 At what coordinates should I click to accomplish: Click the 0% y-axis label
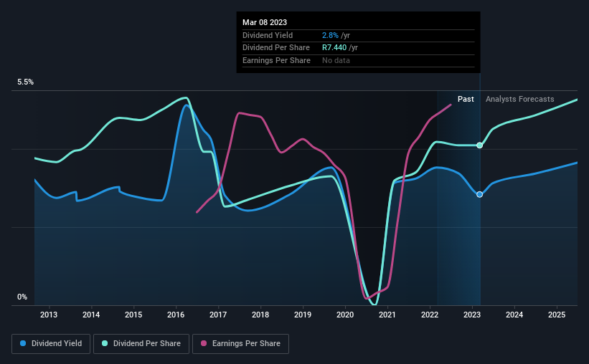(x=22, y=297)
